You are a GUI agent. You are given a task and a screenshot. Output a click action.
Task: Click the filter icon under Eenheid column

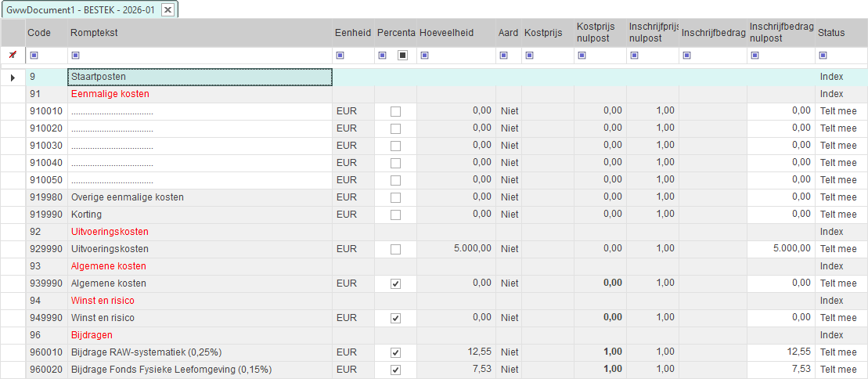tap(340, 55)
